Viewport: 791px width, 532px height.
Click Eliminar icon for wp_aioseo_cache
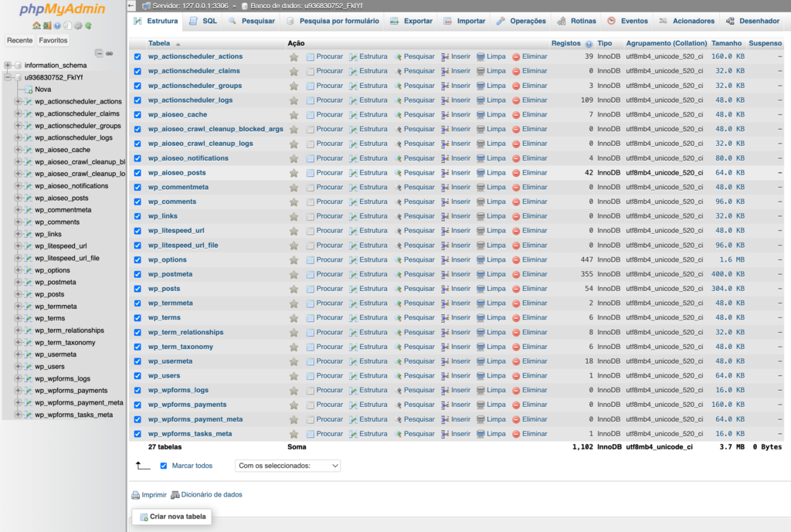pyautogui.click(x=516, y=115)
